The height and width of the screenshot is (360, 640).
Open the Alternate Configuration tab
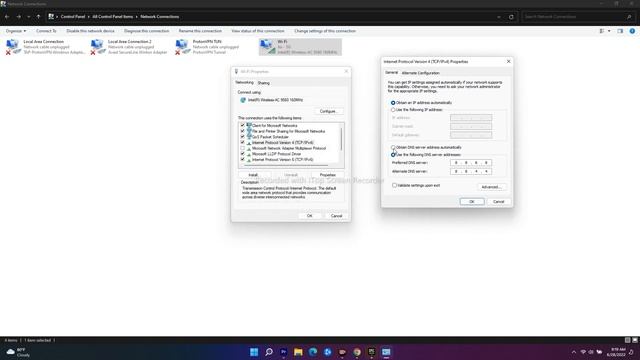click(x=420, y=73)
